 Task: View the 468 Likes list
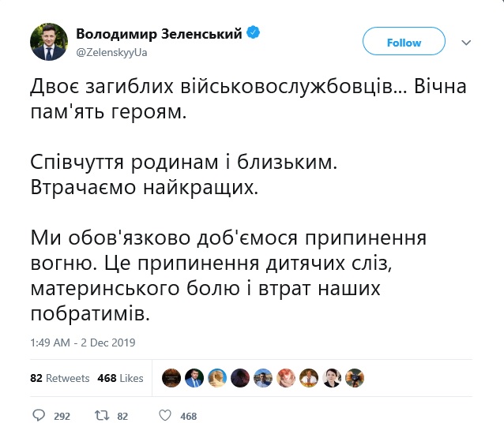click(x=120, y=378)
